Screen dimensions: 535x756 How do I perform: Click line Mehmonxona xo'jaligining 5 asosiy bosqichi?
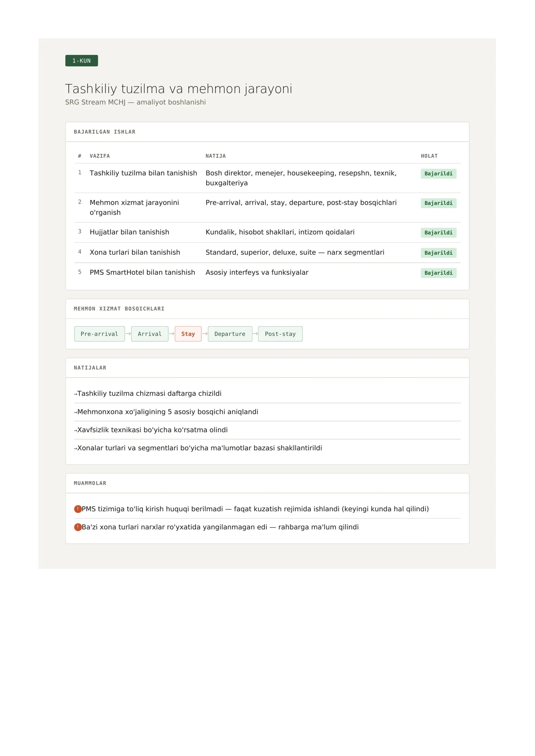(168, 412)
